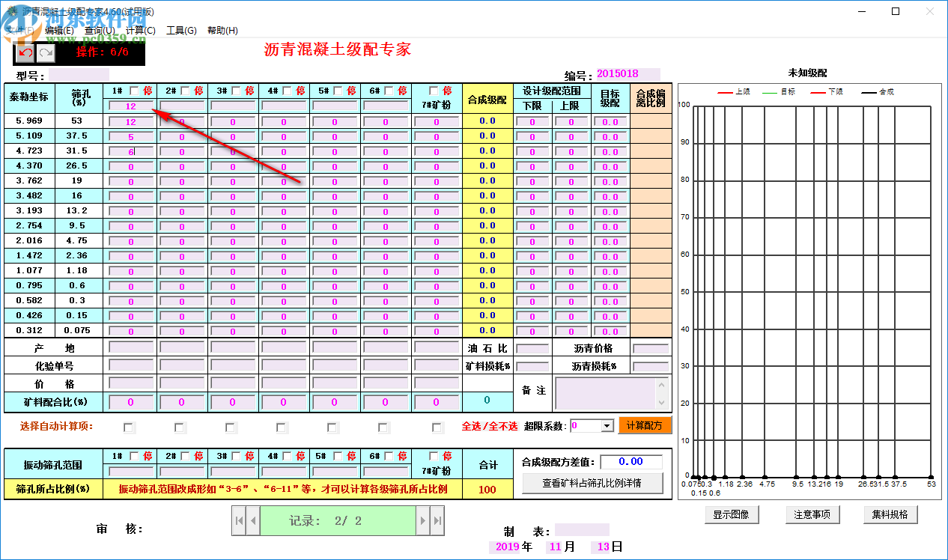Click the redo operation icon
The width and height of the screenshot is (948, 560).
[x=47, y=53]
